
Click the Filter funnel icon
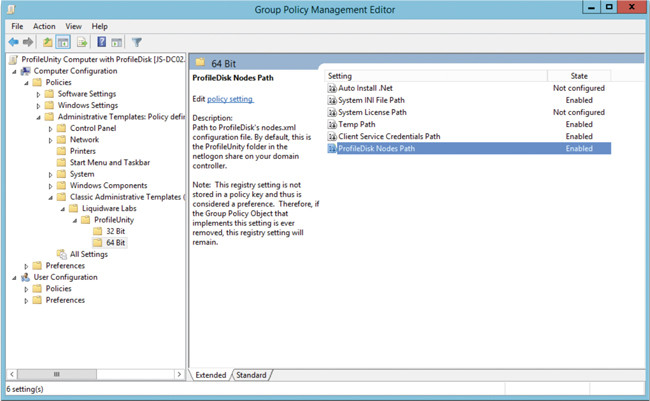tap(136, 42)
